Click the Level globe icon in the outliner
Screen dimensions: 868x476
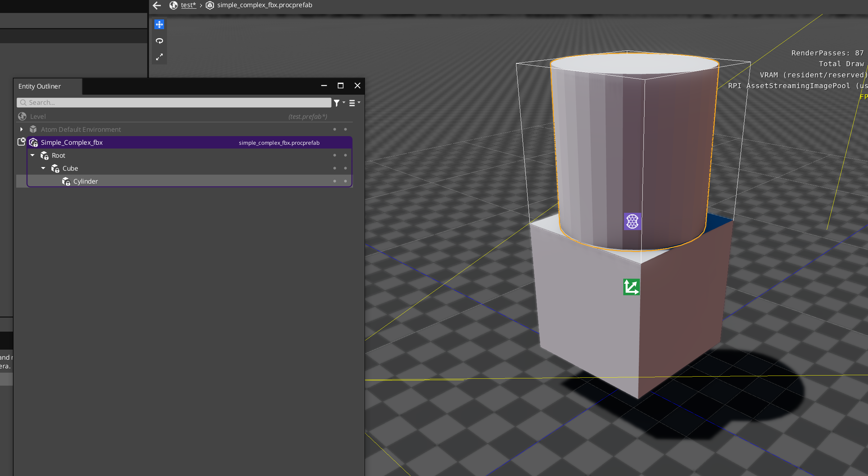[x=22, y=116]
